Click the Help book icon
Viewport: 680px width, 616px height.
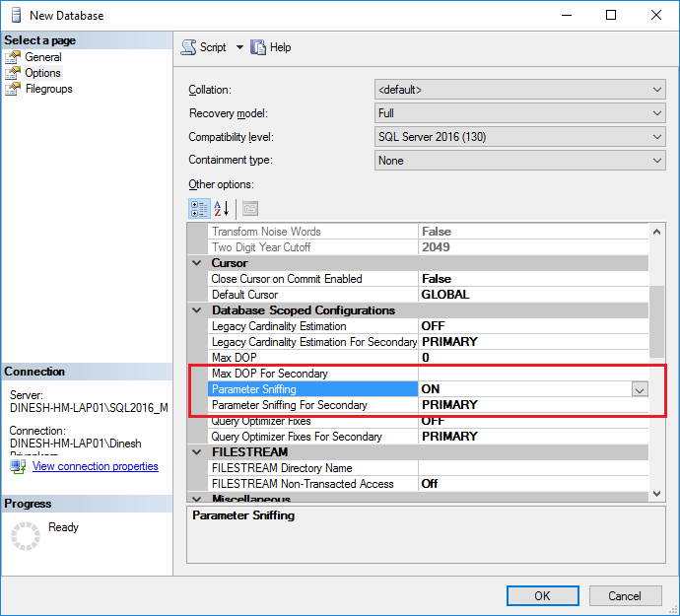coord(258,47)
